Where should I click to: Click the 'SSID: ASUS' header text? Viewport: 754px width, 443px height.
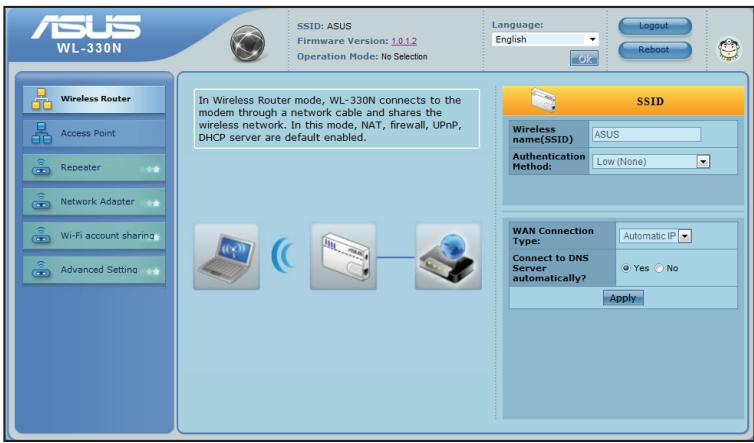point(324,26)
